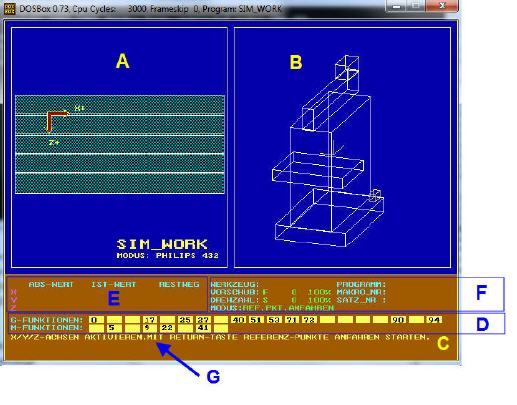Screen dimensions: 517x405
Task: Select G-function cell 17
Action: pyautogui.click(x=150, y=320)
